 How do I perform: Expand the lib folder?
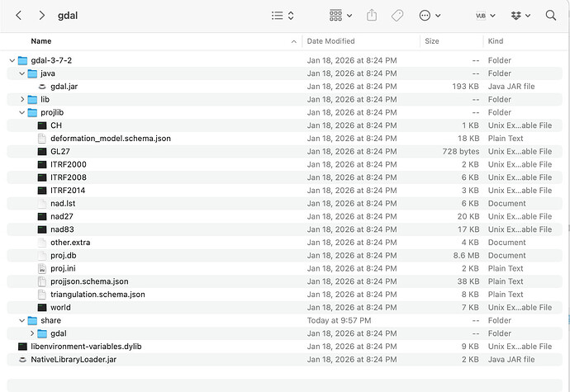tap(22, 99)
